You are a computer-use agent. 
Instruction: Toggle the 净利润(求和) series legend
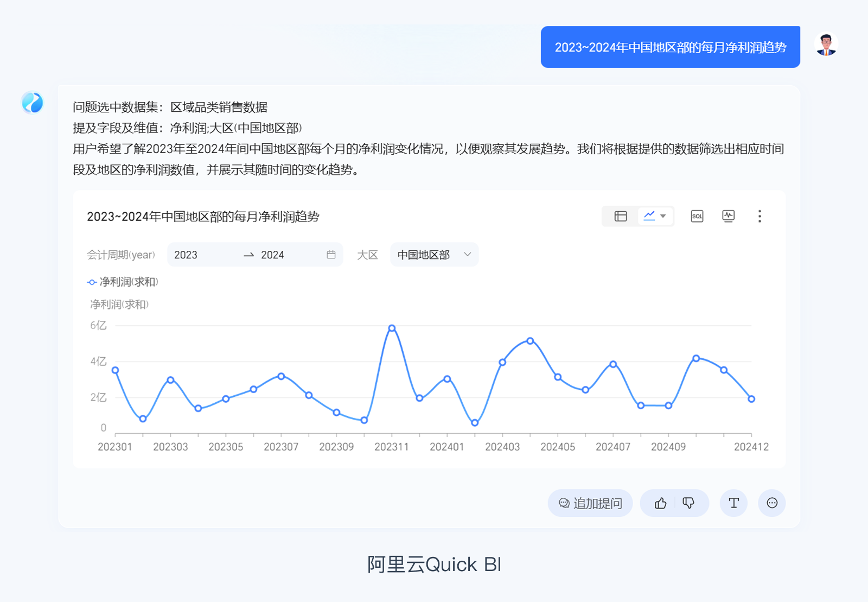pyautogui.click(x=122, y=282)
